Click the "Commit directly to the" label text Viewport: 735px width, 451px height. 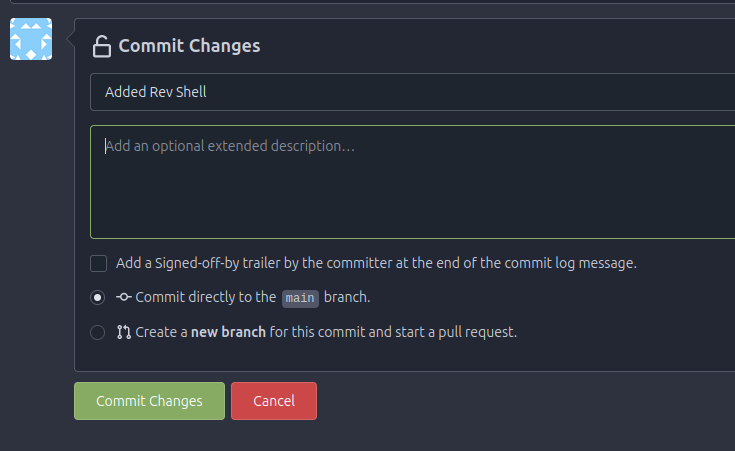[205, 297]
